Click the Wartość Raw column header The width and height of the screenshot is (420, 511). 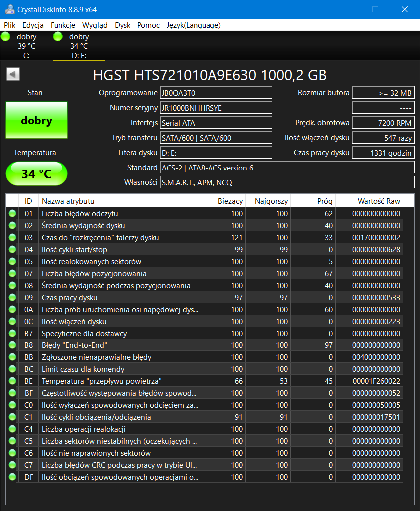pyautogui.click(x=369, y=201)
